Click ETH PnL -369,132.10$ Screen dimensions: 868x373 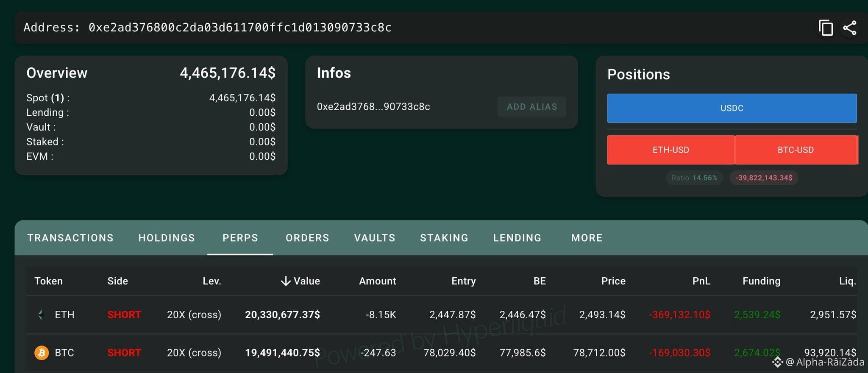[x=679, y=315]
